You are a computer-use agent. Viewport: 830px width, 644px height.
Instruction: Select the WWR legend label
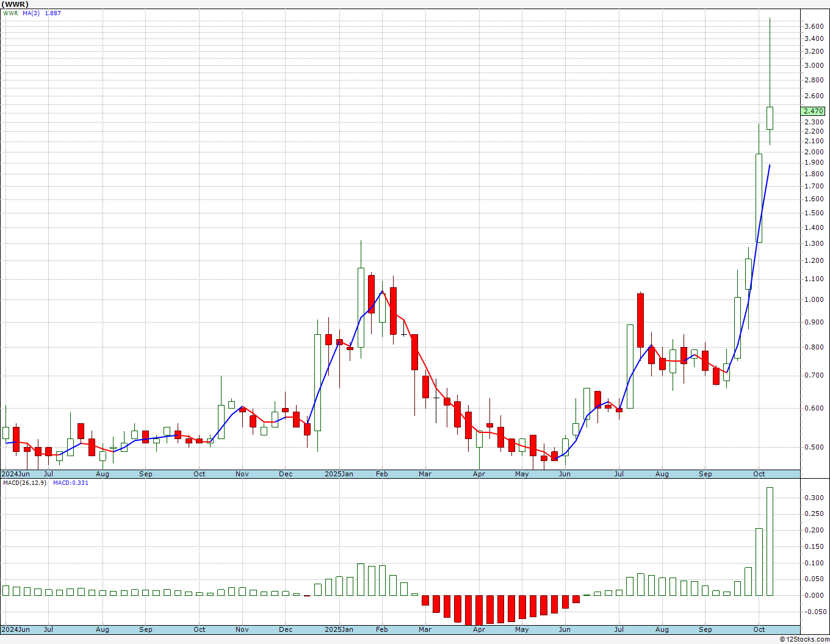point(10,13)
